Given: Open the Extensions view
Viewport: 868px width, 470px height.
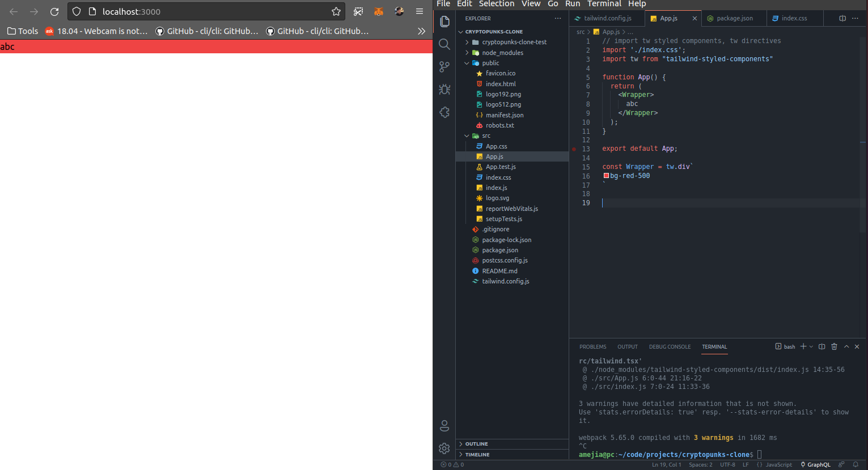Looking at the screenshot, I should pos(444,112).
